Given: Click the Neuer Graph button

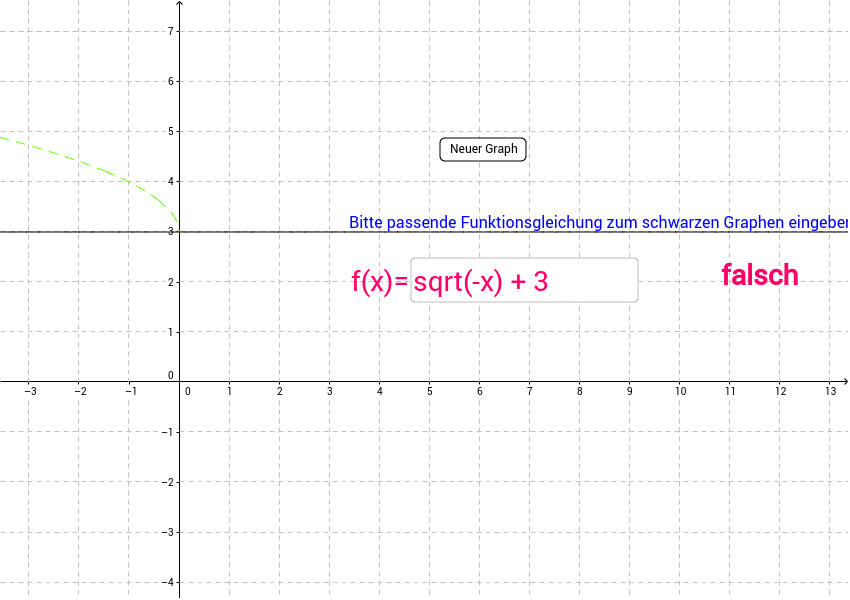Looking at the screenshot, I should [482, 149].
